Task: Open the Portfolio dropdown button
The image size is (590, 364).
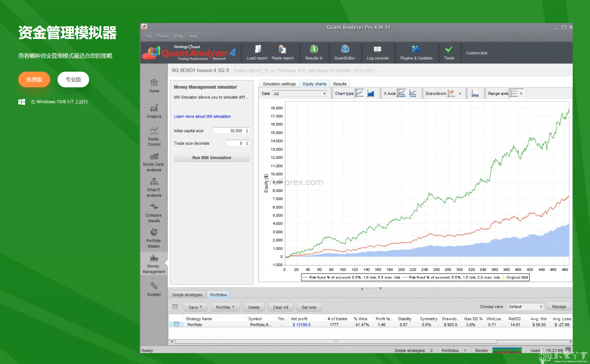Action: click(225, 307)
